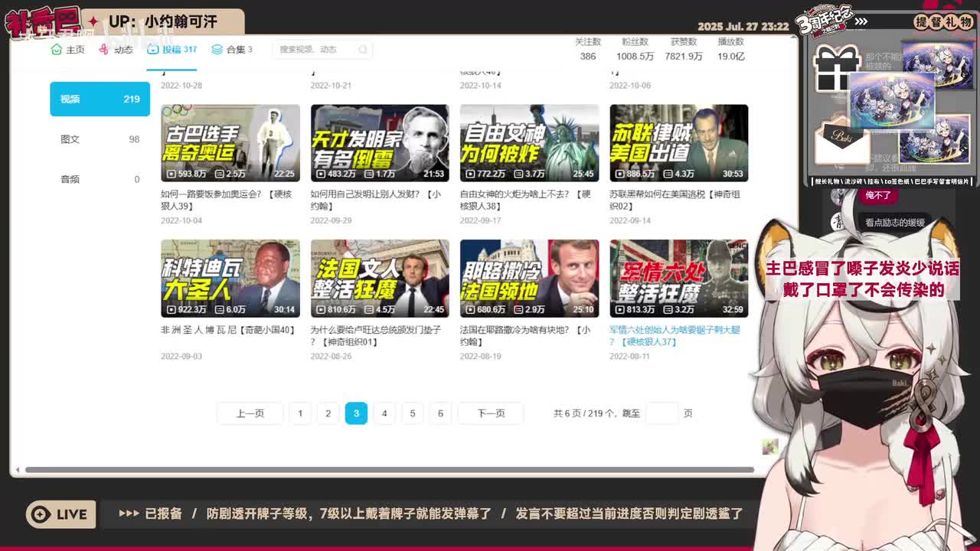Open the 军情六处整活狂魔 video thumbnail
Screen dimensions: 980x551
[x=679, y=279]
